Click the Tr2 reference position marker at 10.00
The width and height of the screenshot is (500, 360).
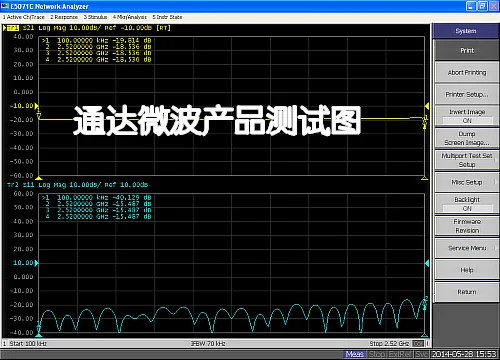pos(37,263)
